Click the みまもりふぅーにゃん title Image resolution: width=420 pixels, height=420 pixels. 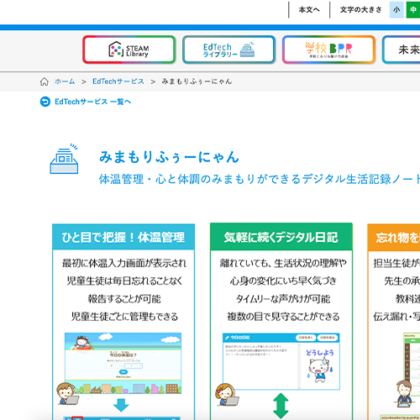pyautogui.click(x=169, y=157)
